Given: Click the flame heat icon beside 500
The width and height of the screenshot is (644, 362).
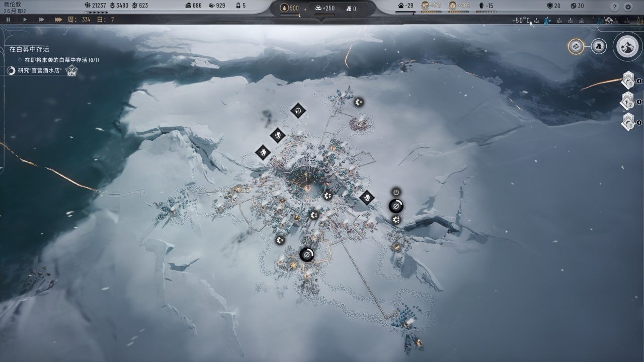Looking at the screenshot, I should click(x=284, y=8).
